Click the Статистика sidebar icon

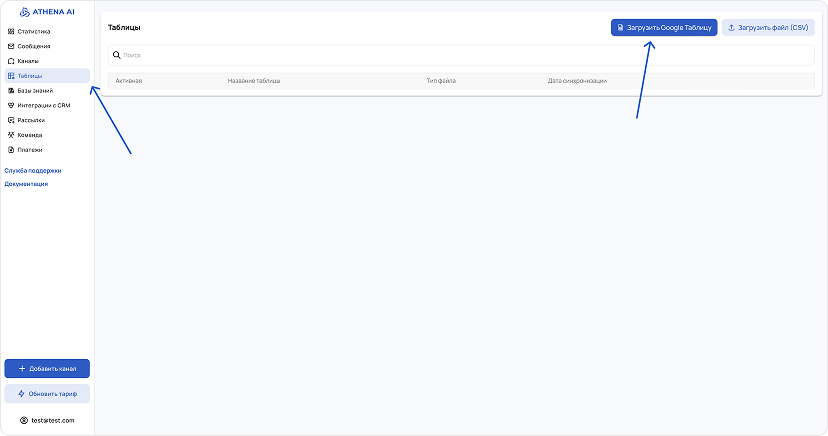click(11, 31)
